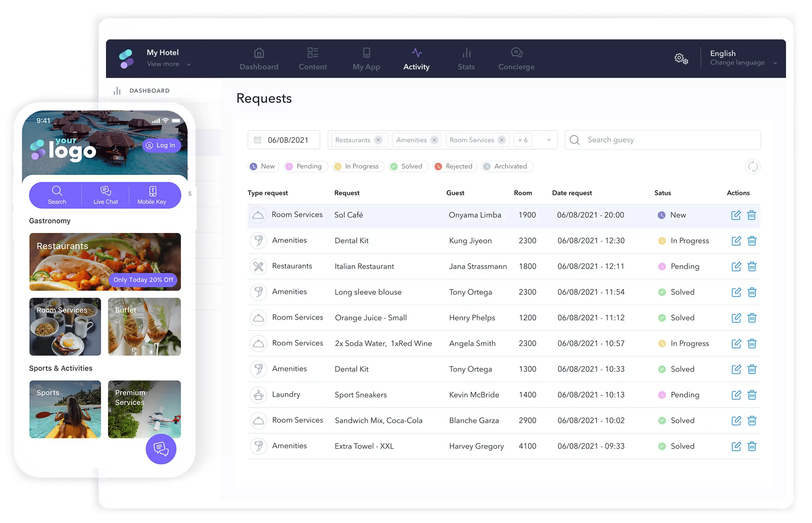Open the Premium Services tile on phone

pyautogui.click(x=144, y=409)
